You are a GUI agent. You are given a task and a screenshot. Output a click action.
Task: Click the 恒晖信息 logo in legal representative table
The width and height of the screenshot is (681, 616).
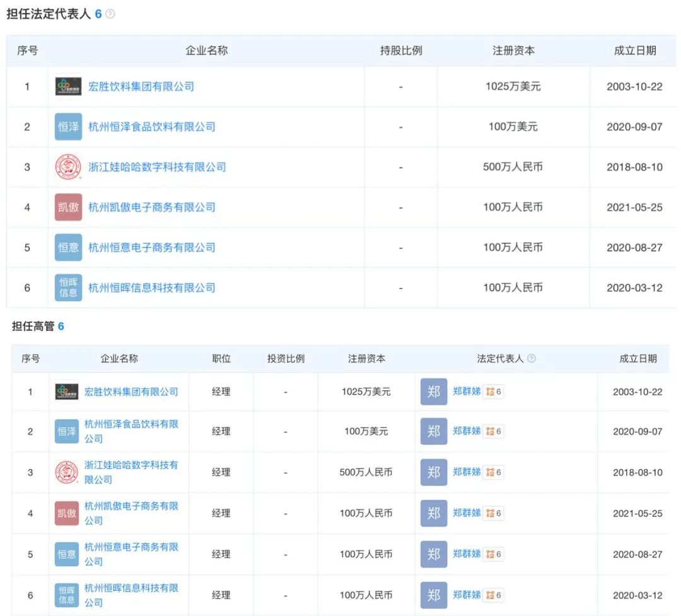pyautogui.click(x=68, y=288)
